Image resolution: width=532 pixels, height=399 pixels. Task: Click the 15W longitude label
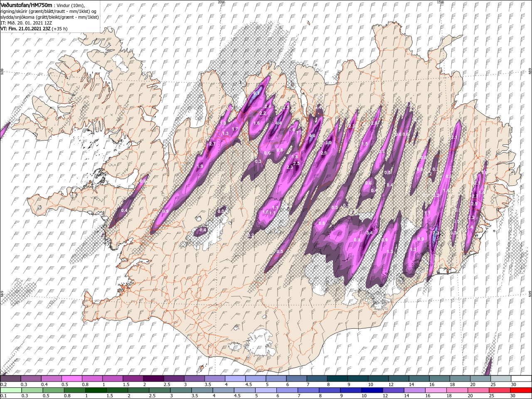click(441, 2)
